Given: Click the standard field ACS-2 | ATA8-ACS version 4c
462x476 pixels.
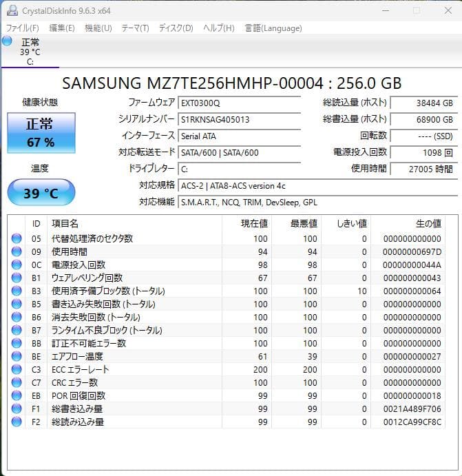Looking at the screenshot, I should point(318,185).
